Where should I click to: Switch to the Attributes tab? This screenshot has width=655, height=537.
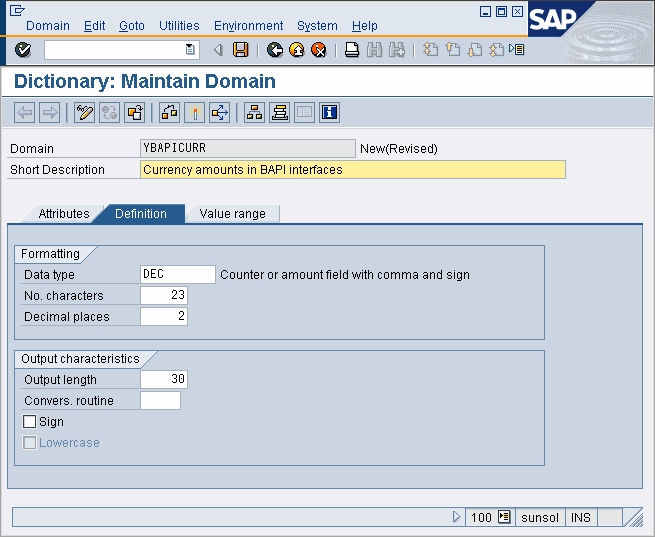pyautogui.click(x=63, y=214)
